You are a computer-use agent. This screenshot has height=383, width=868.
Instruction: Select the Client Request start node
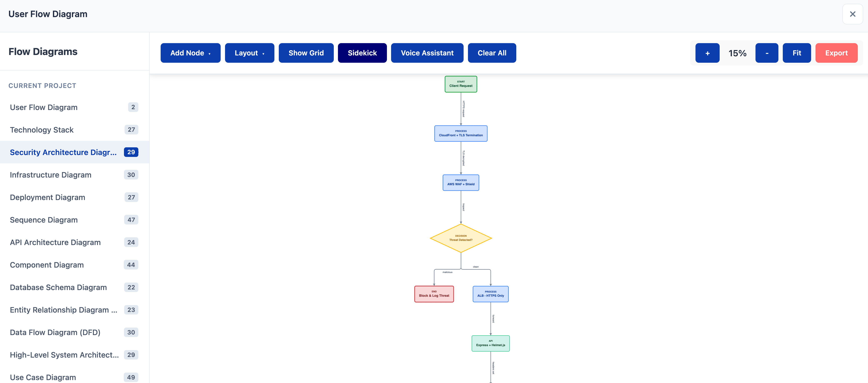coord(461,84)
